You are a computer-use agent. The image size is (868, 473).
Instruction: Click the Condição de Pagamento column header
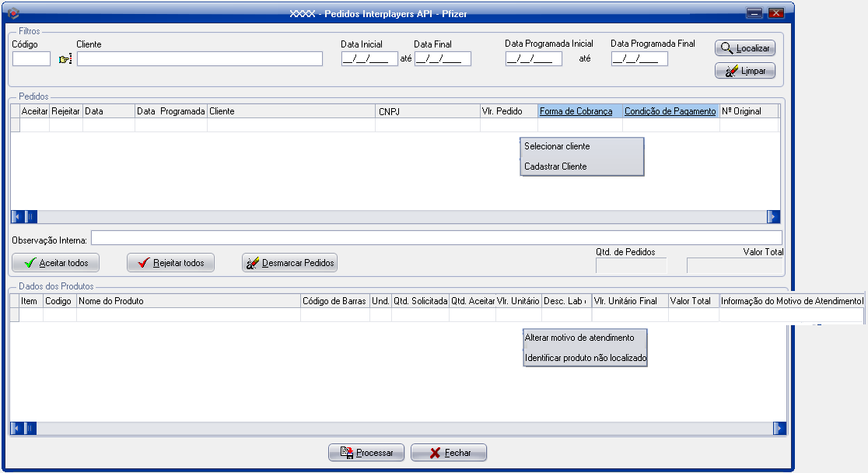click(x=670, y=111)
